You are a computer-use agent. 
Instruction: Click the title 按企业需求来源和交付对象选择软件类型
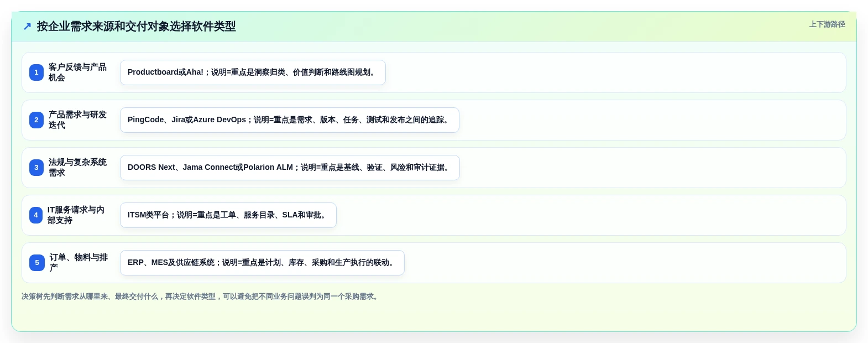coord(136,27)
